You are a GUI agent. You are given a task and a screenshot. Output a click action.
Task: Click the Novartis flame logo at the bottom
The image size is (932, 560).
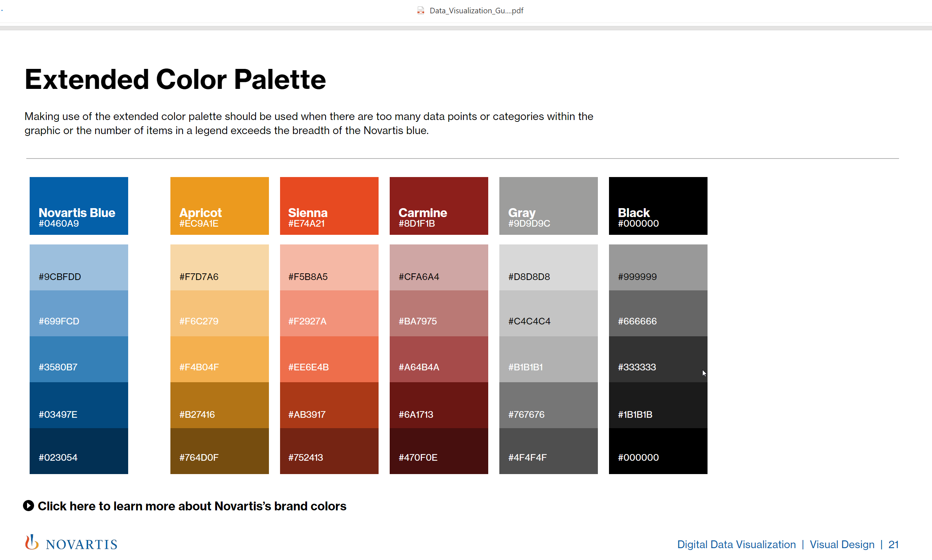click(32, 542)
